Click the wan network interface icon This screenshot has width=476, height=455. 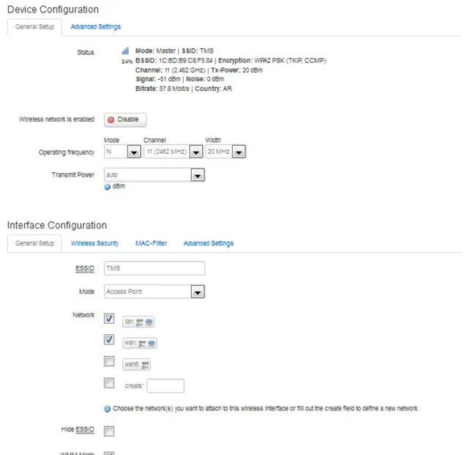tap(146, 342)
